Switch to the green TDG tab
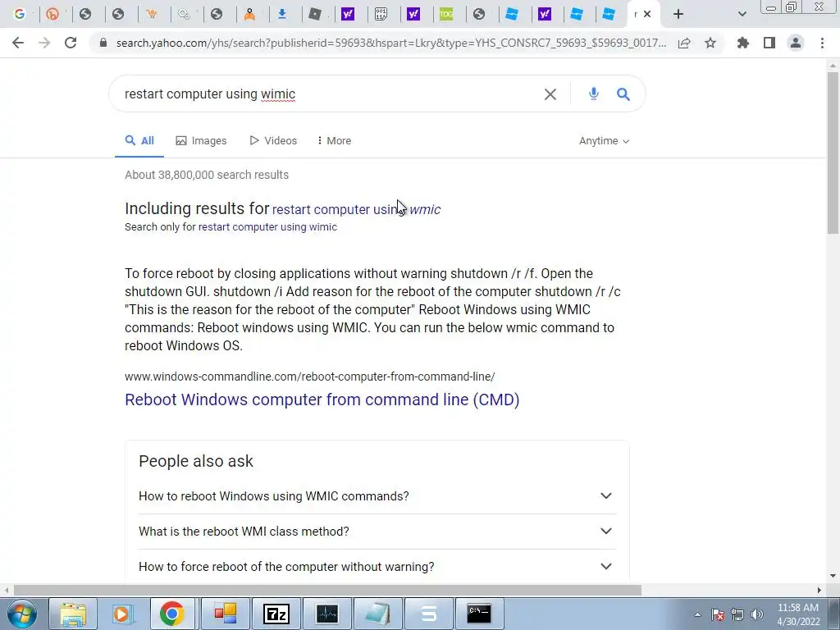Screen dimensions: 840x630 (446, 15)
